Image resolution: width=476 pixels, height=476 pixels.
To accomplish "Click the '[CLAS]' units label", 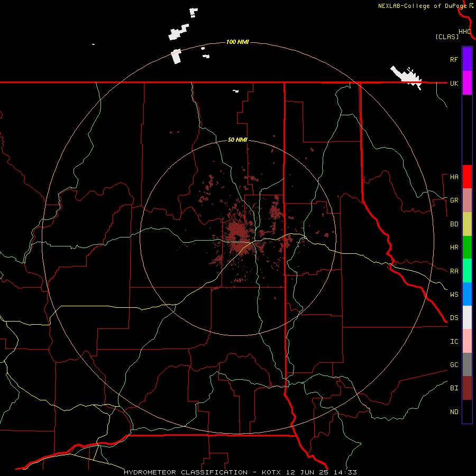I will [447, 36].
